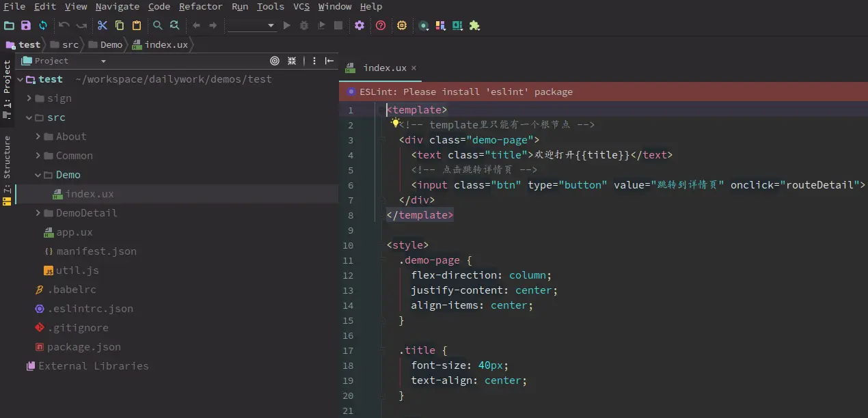Click the lightbulb intention icon

(x=394, y=124)
